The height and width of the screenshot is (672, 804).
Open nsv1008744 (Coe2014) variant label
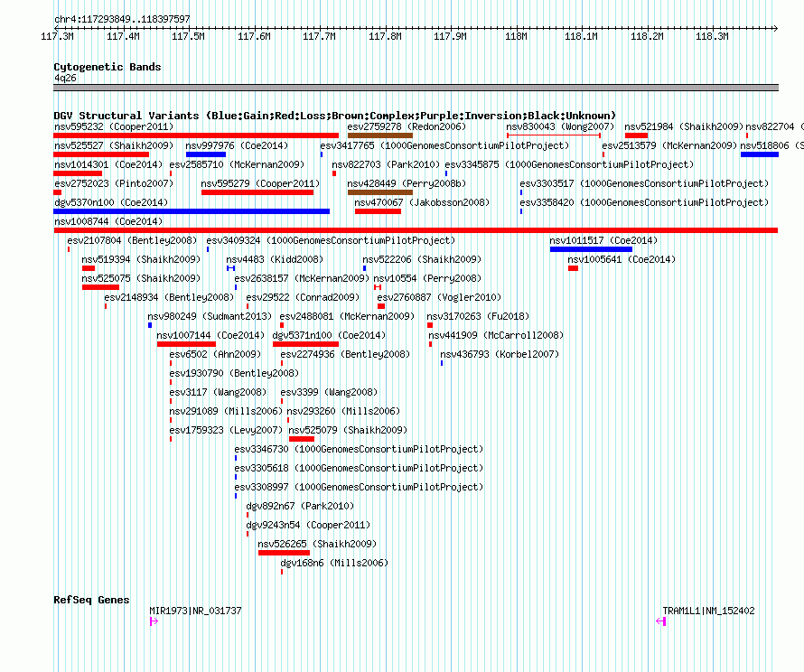[x=108, y=221]
